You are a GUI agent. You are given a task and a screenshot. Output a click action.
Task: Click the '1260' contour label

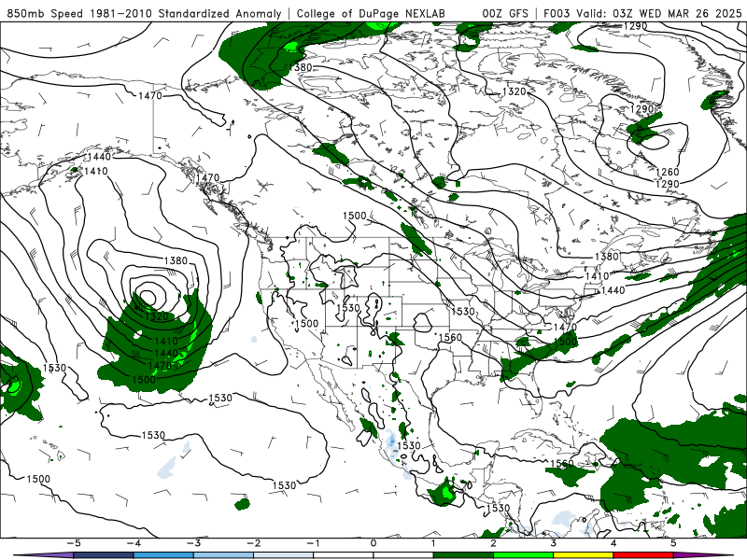pos(667,172)
